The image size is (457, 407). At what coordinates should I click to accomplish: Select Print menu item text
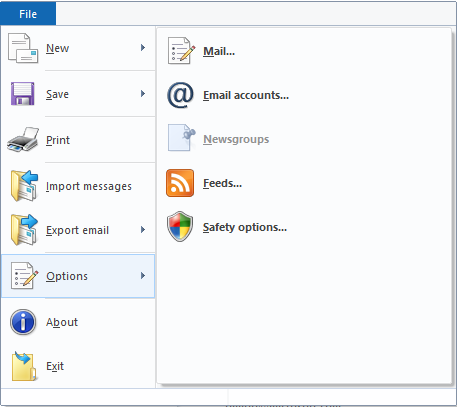click(58, 140)
